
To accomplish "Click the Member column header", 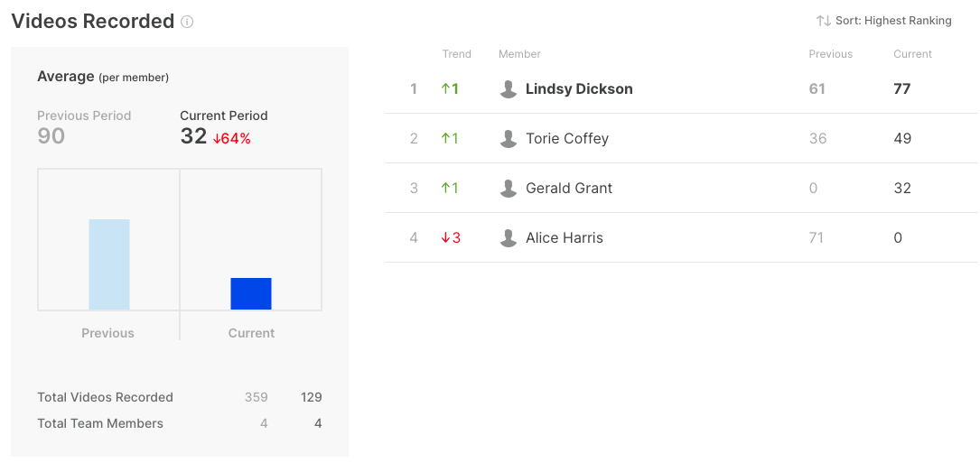I will tap(519, 54).
